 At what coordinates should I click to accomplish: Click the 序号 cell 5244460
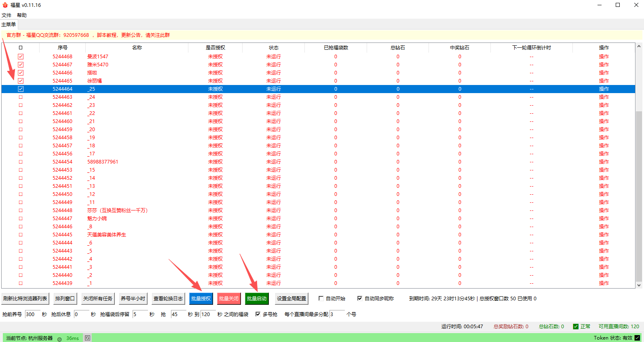63,121
